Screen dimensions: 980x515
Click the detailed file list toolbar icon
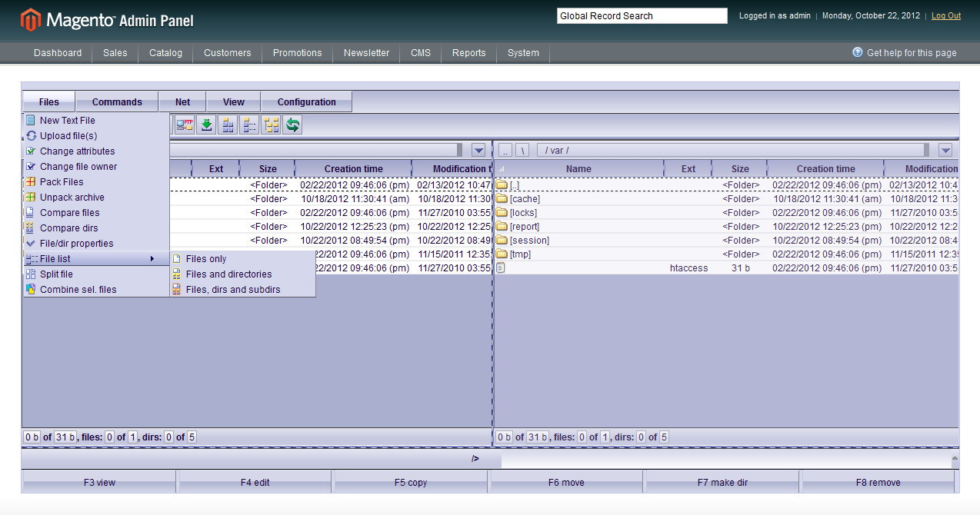point(249,125)
